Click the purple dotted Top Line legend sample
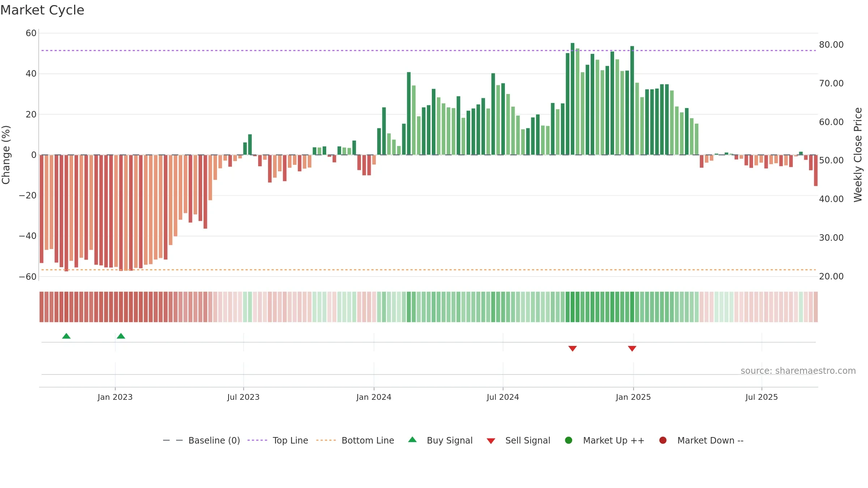 point(257,440)
